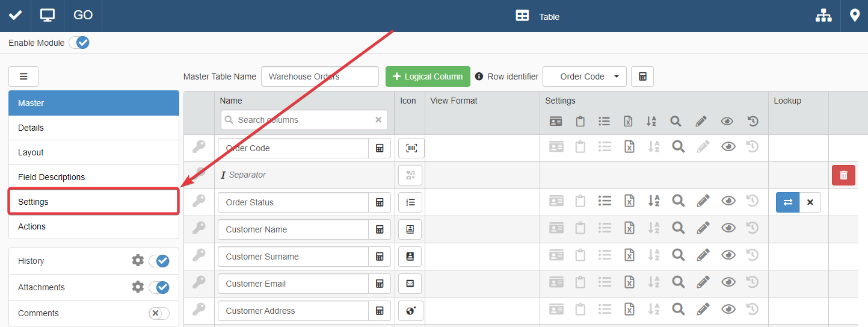Toggle the Enable Module switch
Image resolution: width=868 pixels, height=327 pixels.
(x=79, y=43)
